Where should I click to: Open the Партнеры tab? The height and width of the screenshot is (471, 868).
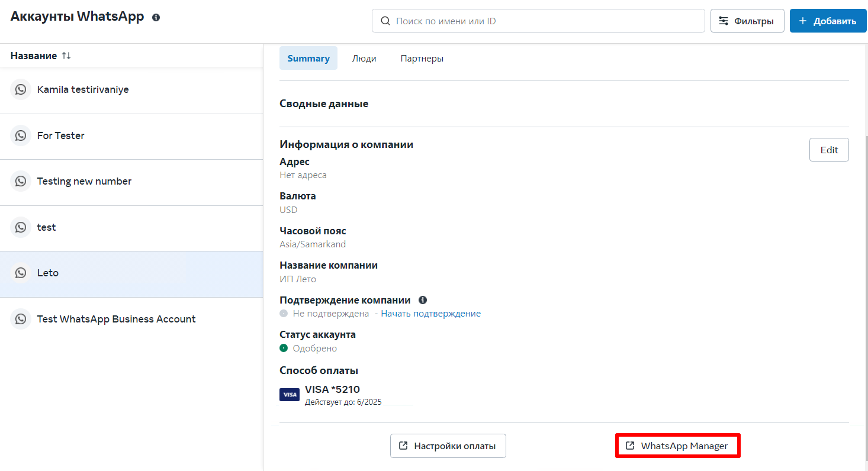point(422,59)
